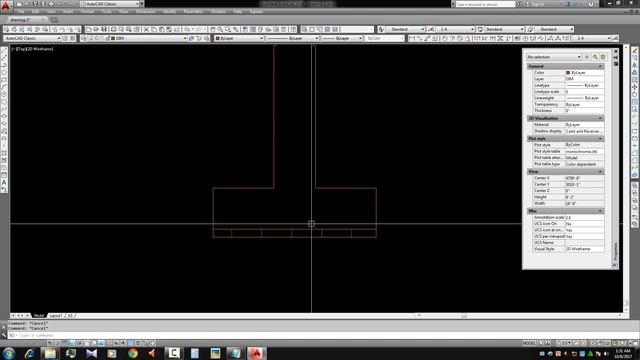
Task: Click the [Top] viewport view label
Action: click(20, 49)
